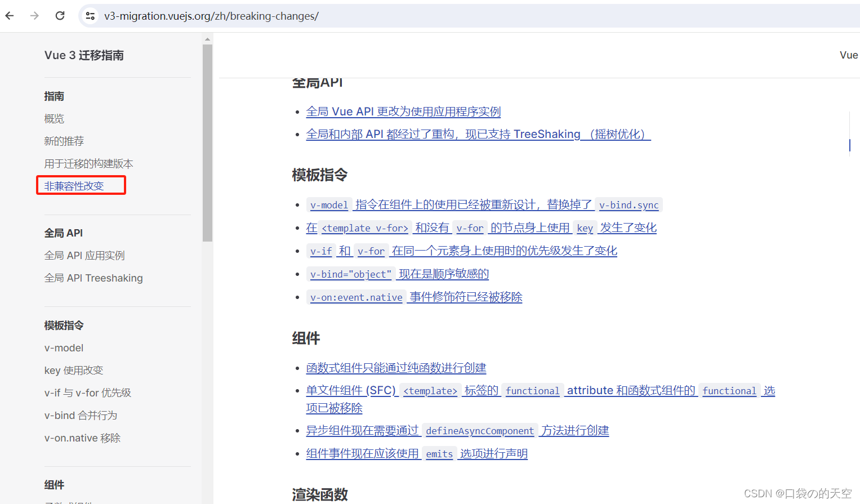Open link about TreeShaking（摇树优化）support
Viewport: 860px width, 504px height.
[479, 134]
